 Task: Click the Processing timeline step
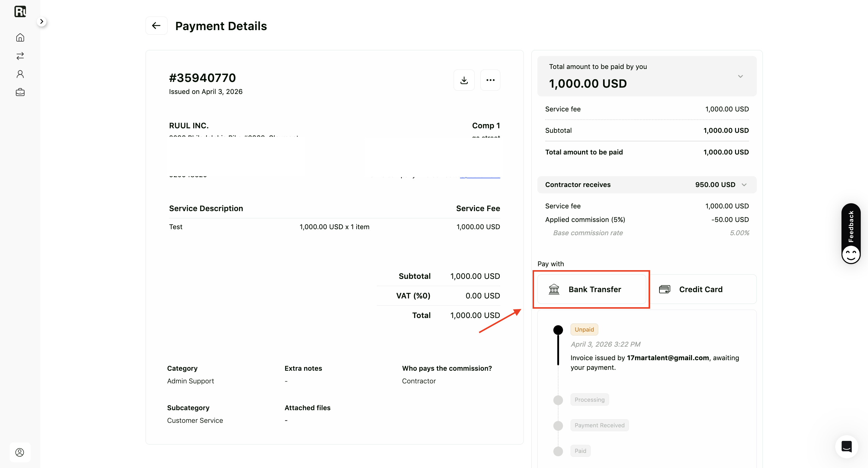click(589, 400)
